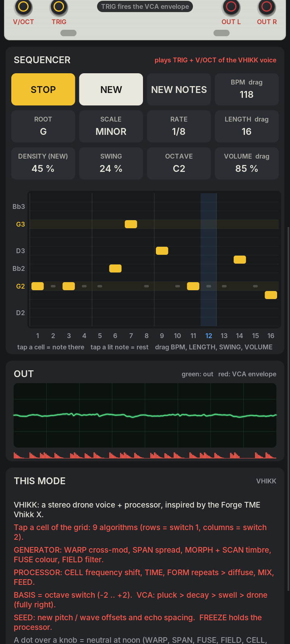This screenshot has width=290, height=644.
Task: Open the OCTAVE C2 selector
Action: [179, 163]
